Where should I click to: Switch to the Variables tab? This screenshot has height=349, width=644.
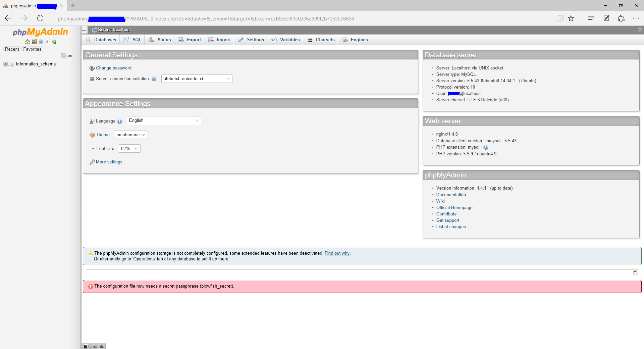[x=285, y=40]
